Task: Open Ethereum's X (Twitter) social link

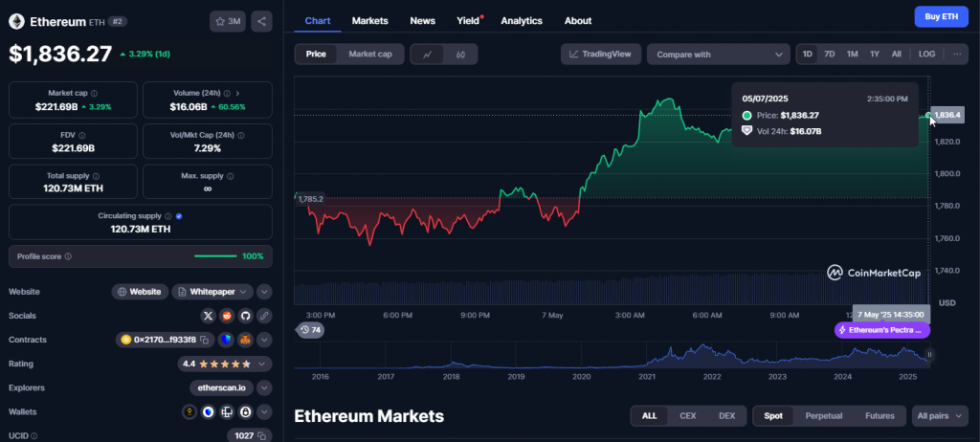Action: (x=208, y=316)
